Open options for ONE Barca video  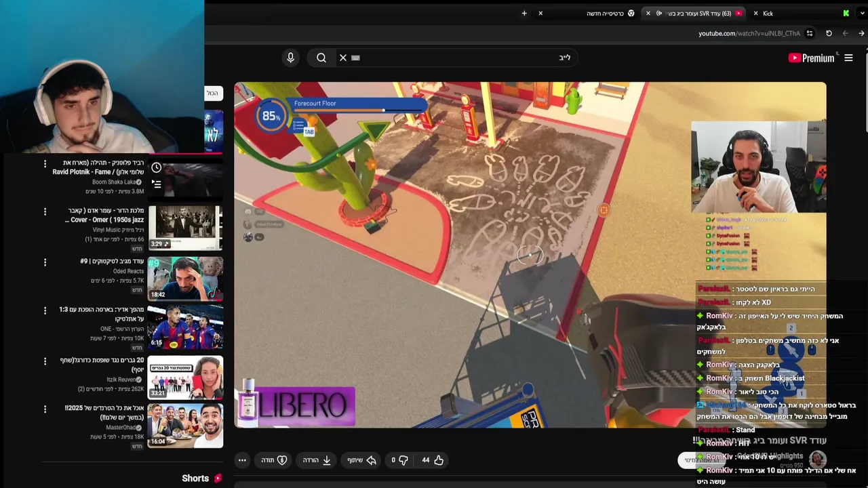[45, 310]
